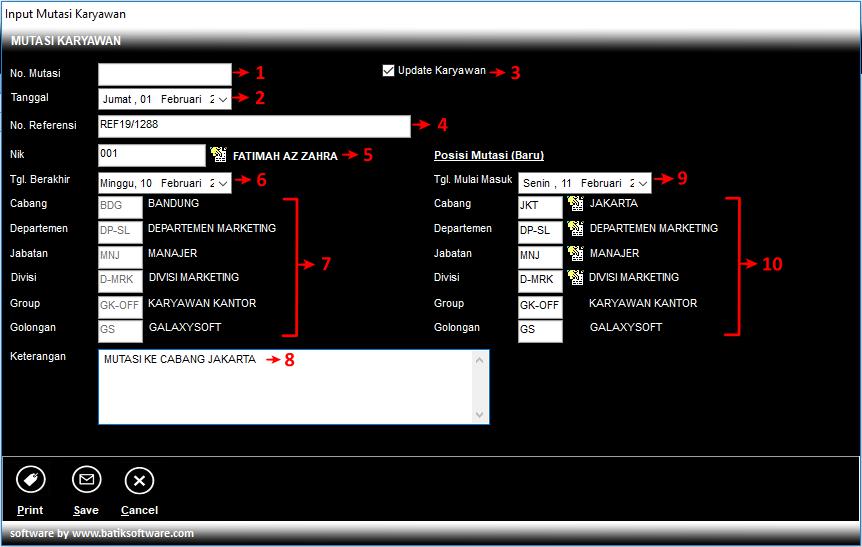Click the Print tag icon

coord(31,481)
